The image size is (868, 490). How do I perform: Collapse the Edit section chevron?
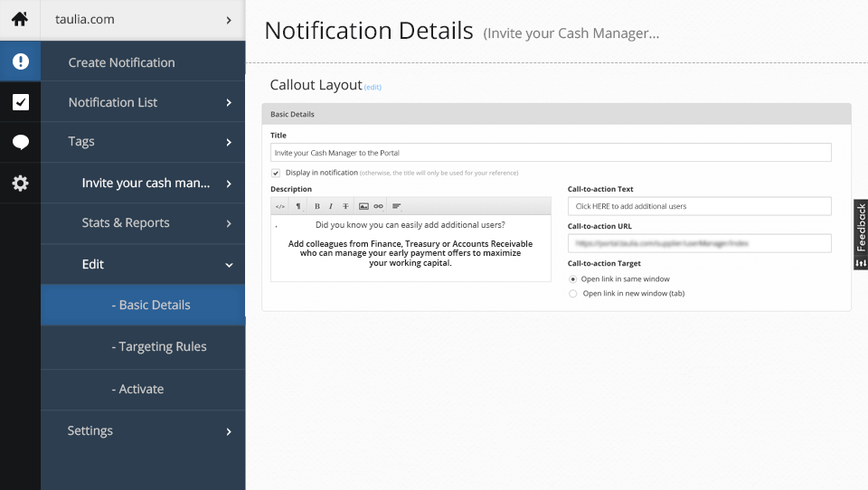(229, 265)
